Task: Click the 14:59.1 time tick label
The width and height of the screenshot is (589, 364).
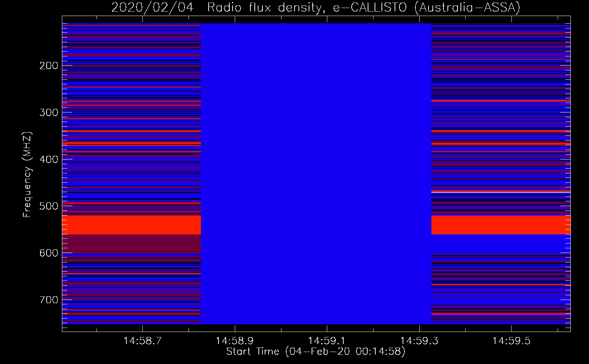Action: click(327, 341)
